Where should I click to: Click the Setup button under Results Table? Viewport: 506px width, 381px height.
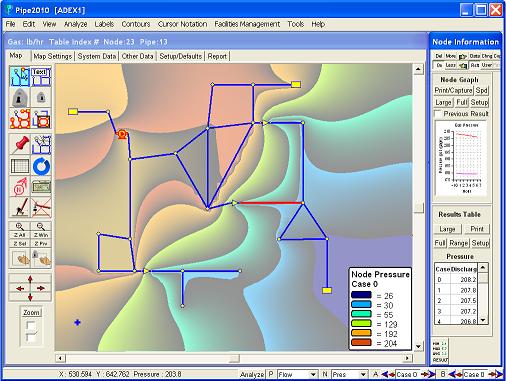(480, 243)
